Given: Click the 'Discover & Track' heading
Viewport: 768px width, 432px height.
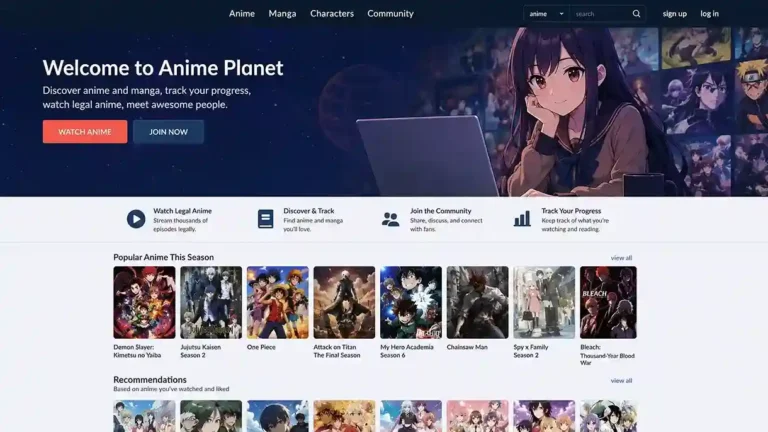Looking at the screenshot, I should [309, 211].
